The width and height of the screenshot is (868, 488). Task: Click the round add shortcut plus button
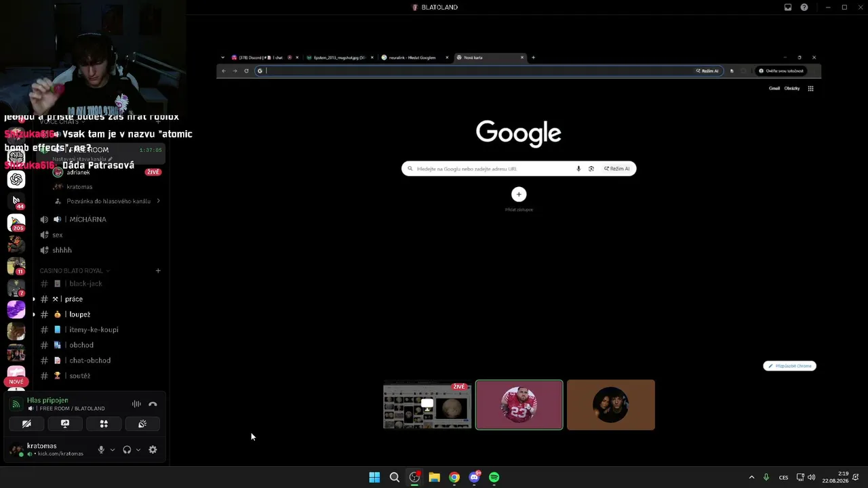click(519, 195)
